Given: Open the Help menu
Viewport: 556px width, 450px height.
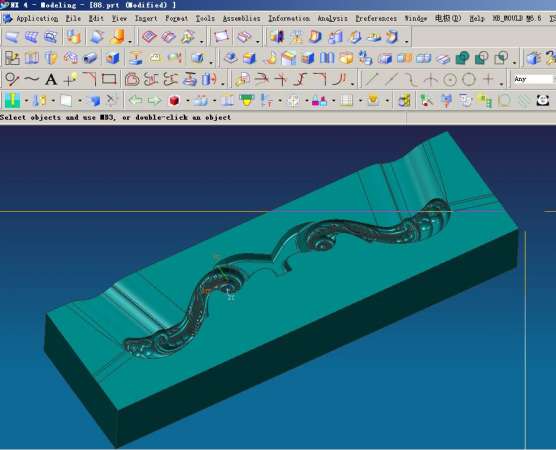Looking at the screenshot, I should [x=477, y=18].
